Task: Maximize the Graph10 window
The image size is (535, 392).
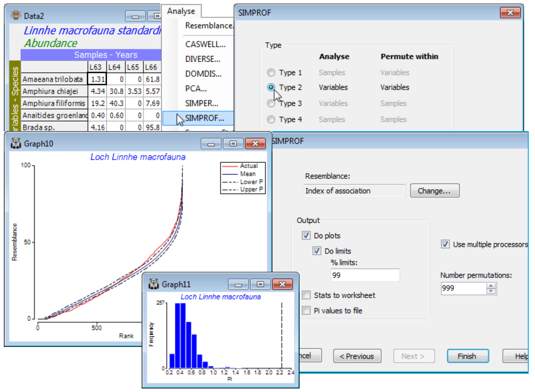Action: pos(233,144)
